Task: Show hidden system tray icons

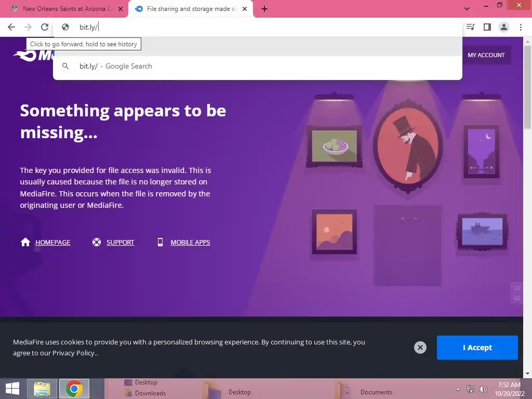Action: click(458, 389)
